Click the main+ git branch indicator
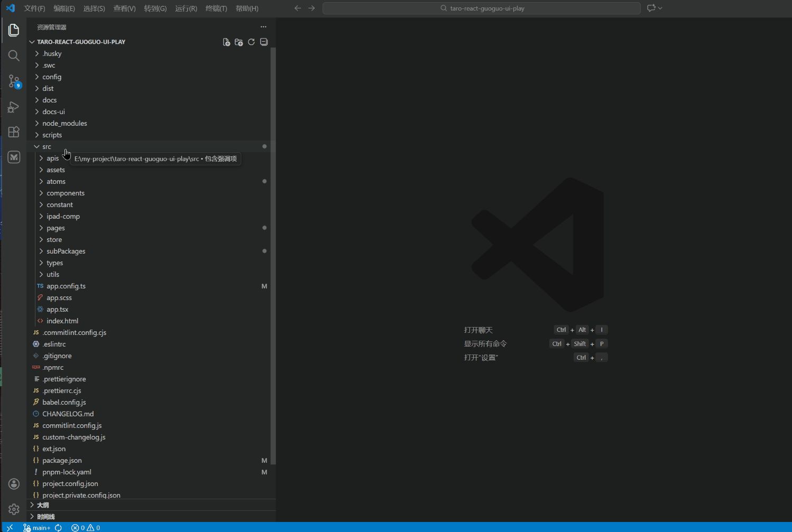 (x=38, y=528)
